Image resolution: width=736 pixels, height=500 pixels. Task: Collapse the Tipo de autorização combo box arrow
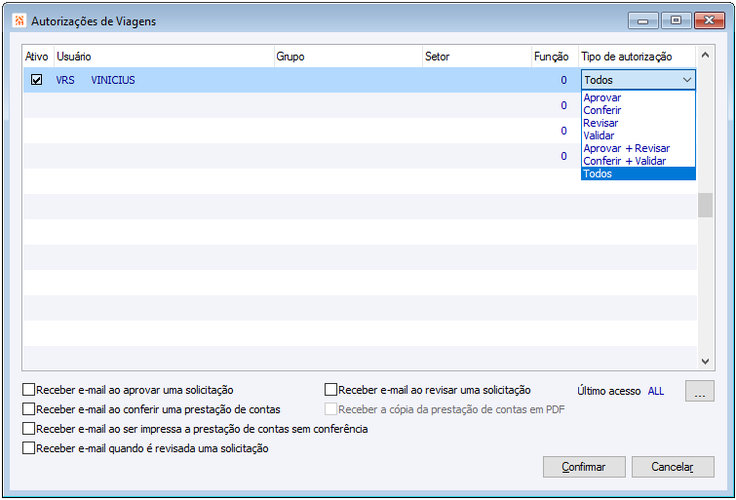coord(687,80)
